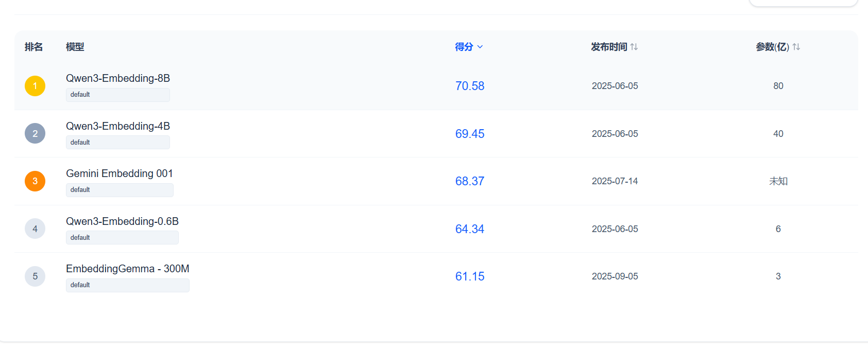Click default tag under EmbeddingGemma - 300M

128,285
